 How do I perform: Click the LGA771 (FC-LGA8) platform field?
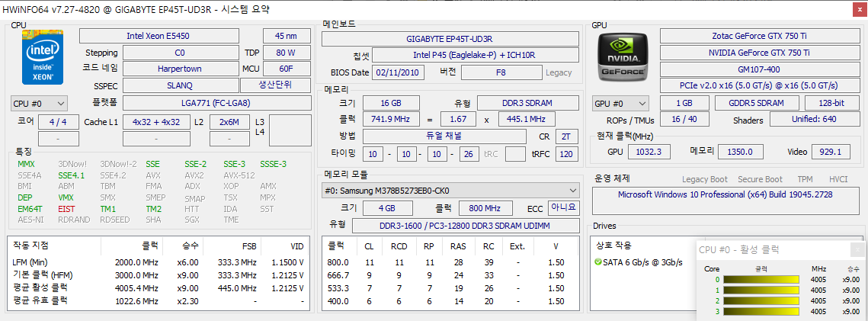click(x=216, y=103)
